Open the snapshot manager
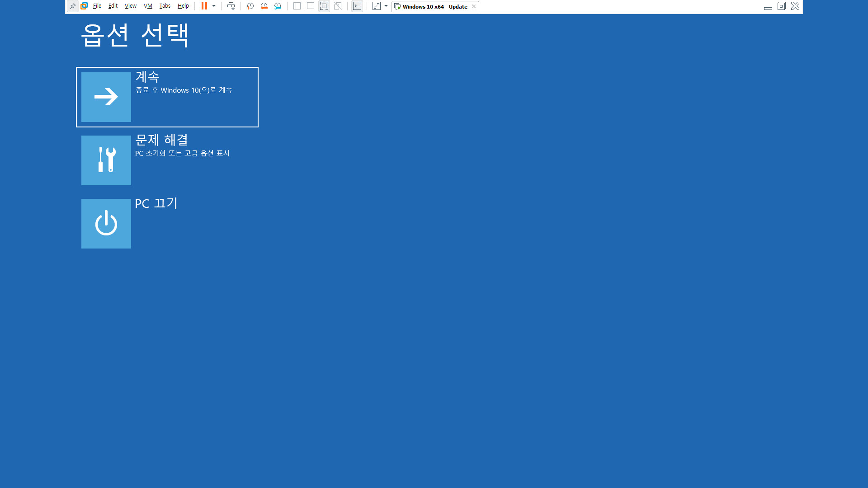This screenshot has width=868, height=488. click(x=278, y=6)
